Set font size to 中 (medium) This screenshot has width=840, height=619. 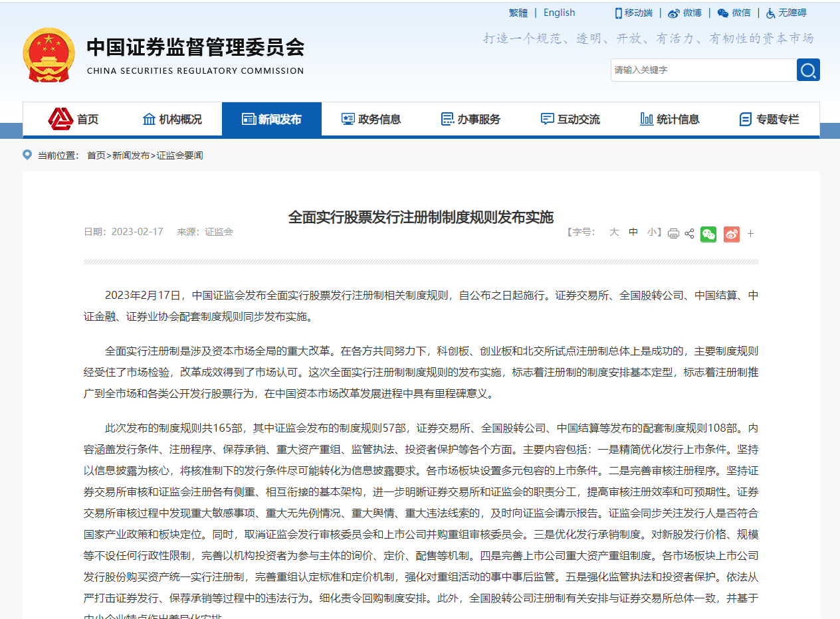[x=633, y=232]
